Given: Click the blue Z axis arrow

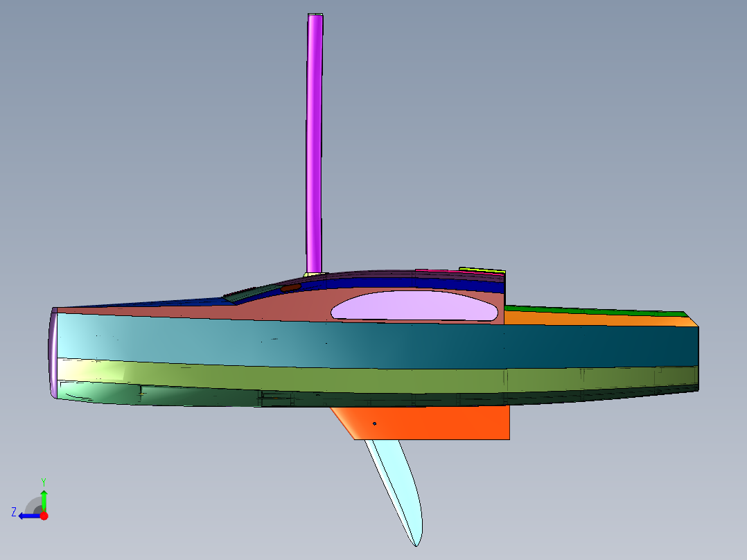Looking at the screenshot, I should point(30,516).
